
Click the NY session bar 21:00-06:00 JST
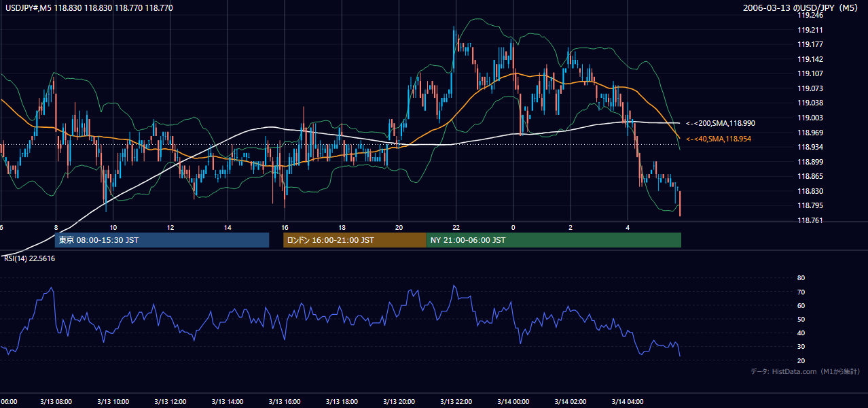point(554,240)
